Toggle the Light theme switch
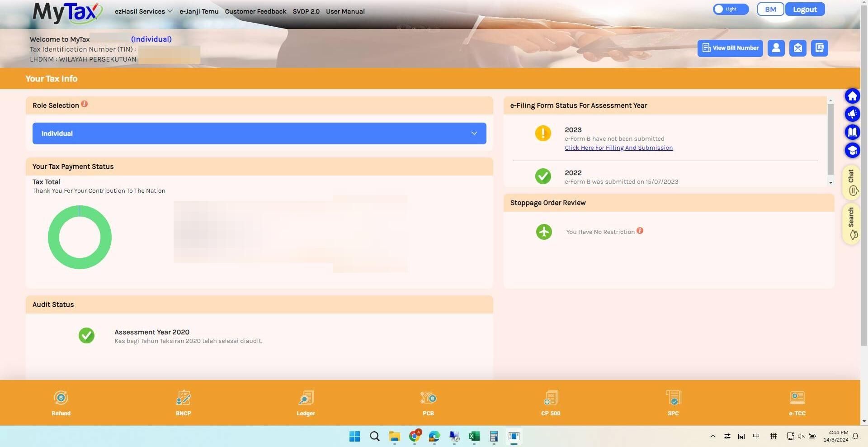This screenshot has width=868, height=447. tap(731, 9)
